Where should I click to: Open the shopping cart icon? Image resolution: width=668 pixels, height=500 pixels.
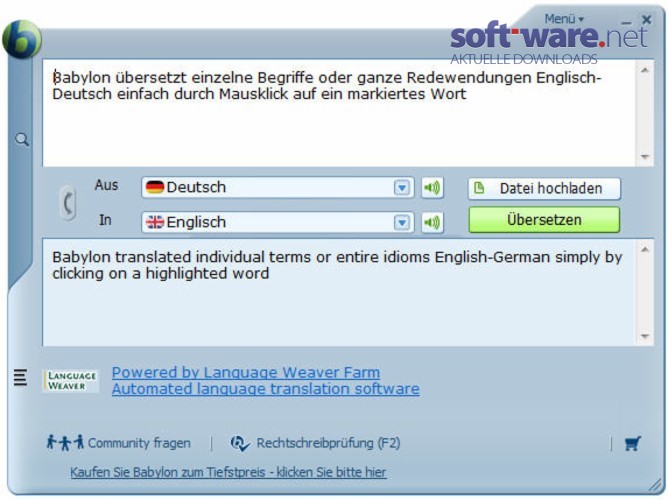pos(632,444)
